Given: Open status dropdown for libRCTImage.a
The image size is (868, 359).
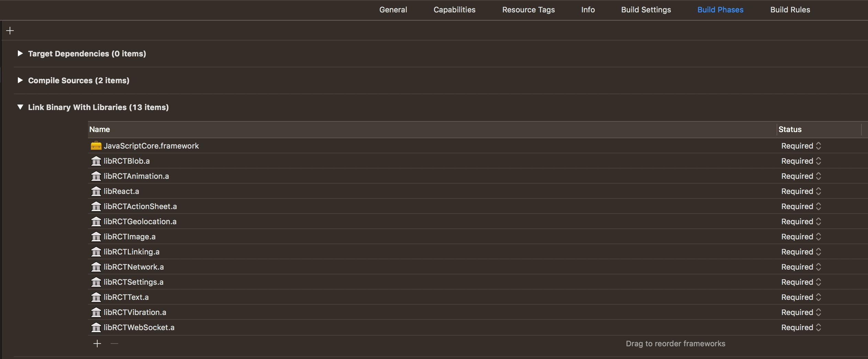Looking at the screenshot, I should (x=801, y=237).
